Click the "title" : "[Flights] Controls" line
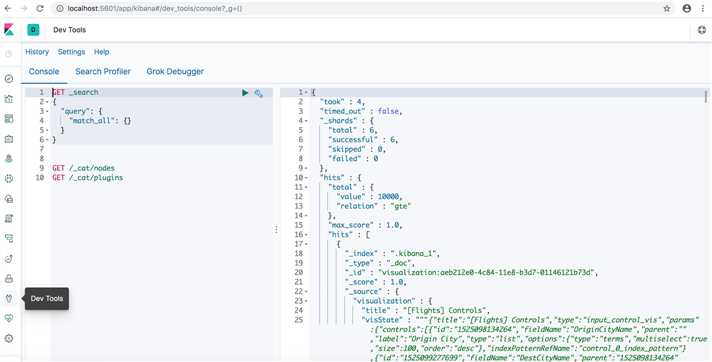This screenshot has width=712, height=362. pos(426,311)
